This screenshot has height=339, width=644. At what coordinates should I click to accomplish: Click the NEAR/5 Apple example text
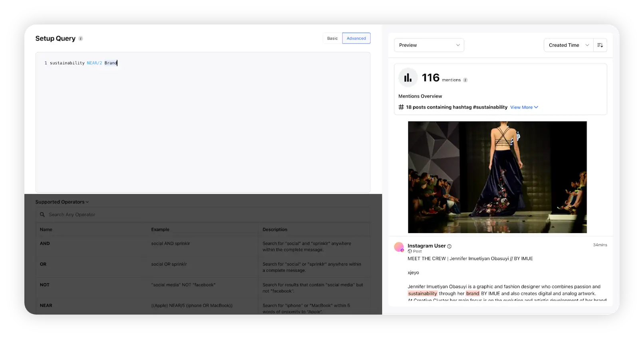tap(192, 305)
